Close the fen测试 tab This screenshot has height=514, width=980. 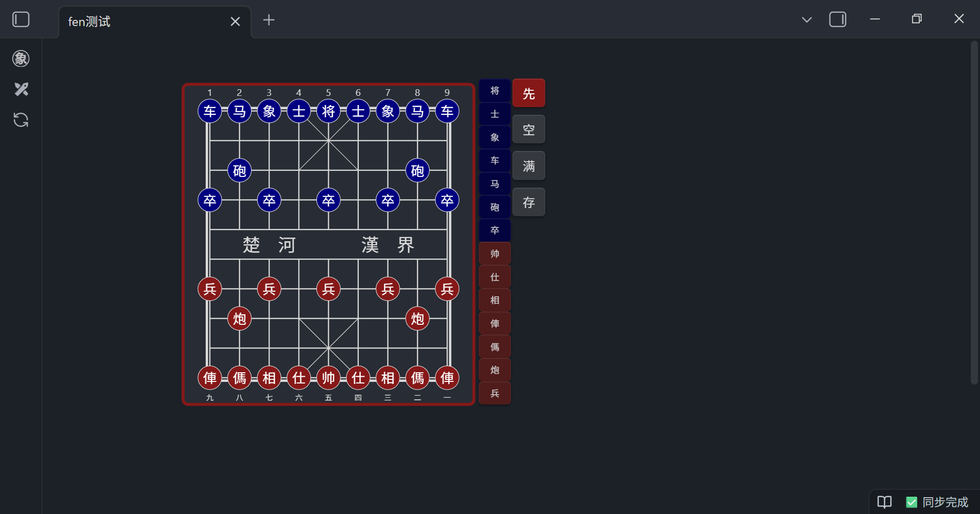pyautogui.click(x=235, y=21)
